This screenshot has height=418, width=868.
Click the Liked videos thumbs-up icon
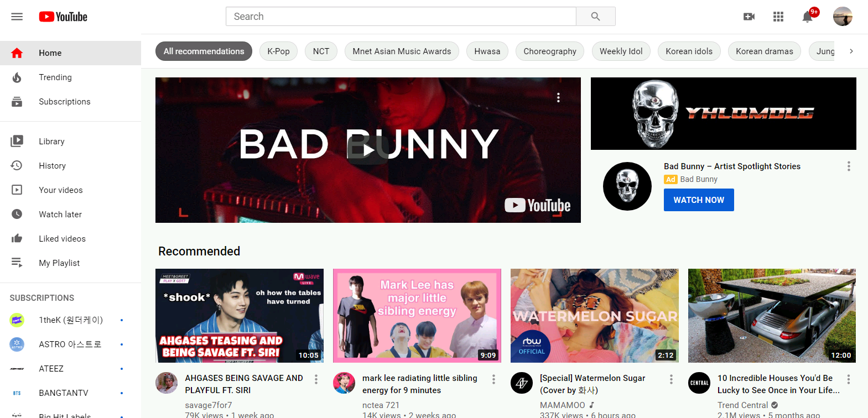(17, 239)
